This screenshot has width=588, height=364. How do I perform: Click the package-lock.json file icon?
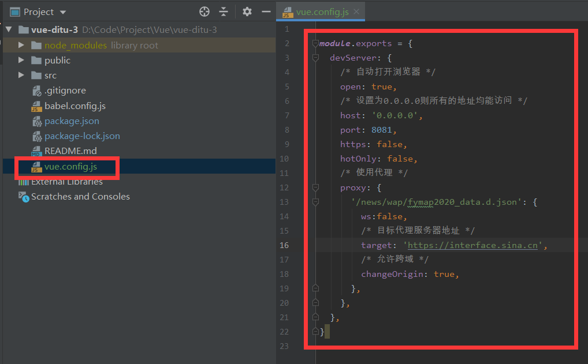pos(37,136)
